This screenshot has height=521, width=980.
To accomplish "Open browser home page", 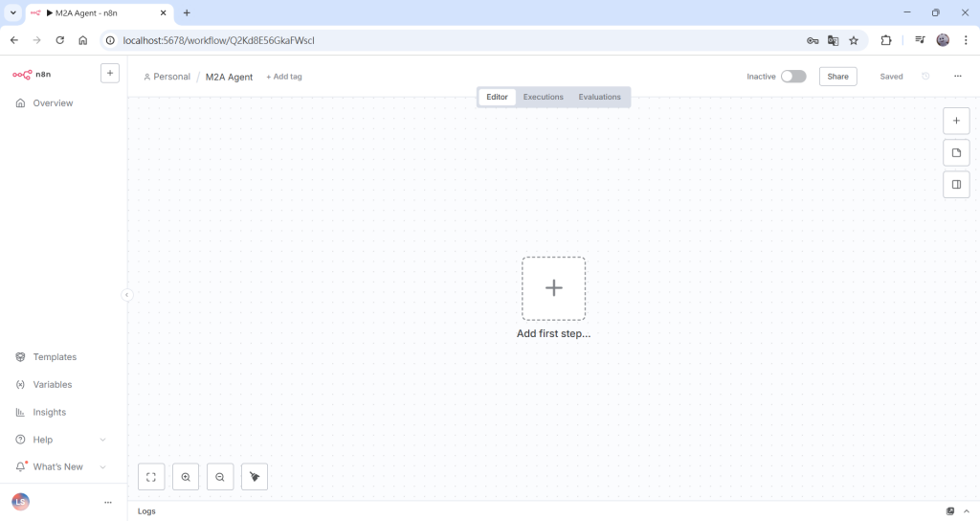I will (83, 40).
